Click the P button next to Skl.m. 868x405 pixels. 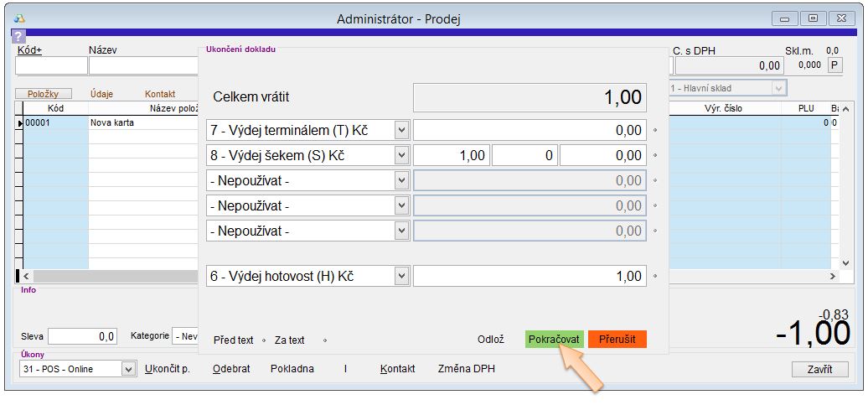pyautogui.click(x=834, y=65)
